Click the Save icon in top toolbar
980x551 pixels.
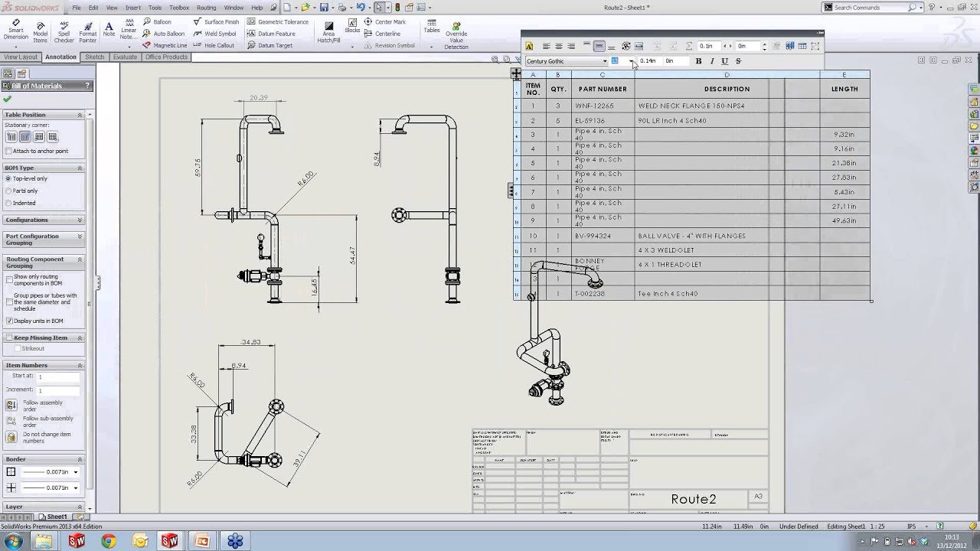[x=324, y=8]
